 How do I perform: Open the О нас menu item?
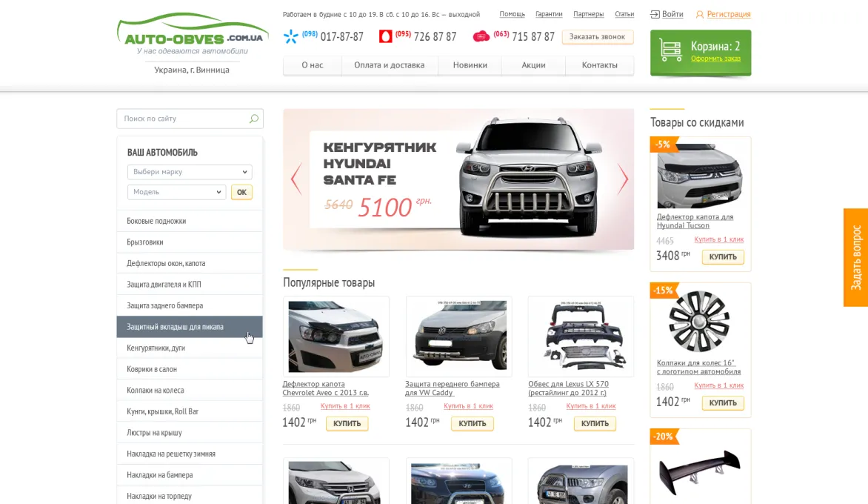coord(313,64)
